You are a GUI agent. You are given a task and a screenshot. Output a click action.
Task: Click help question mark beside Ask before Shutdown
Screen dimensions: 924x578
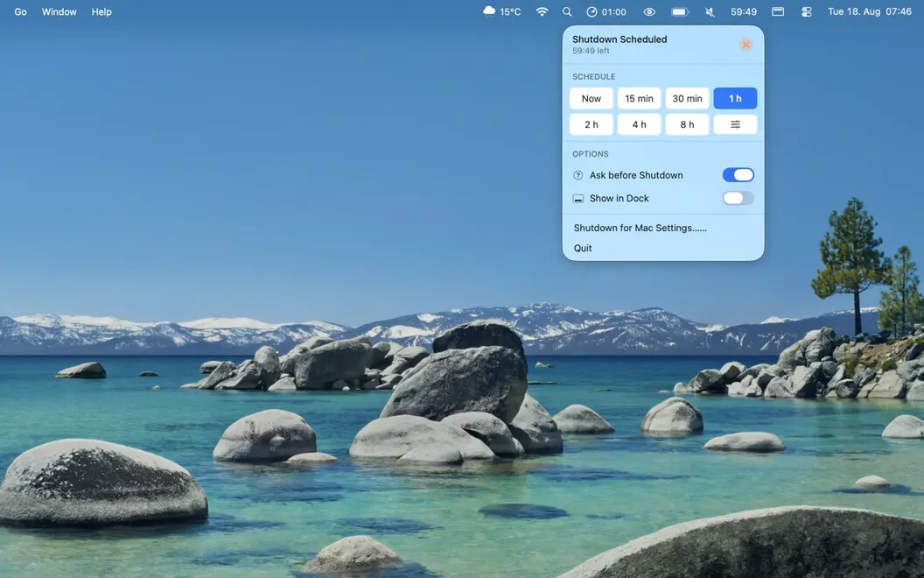pyautogui.click(x=578, y=175)
